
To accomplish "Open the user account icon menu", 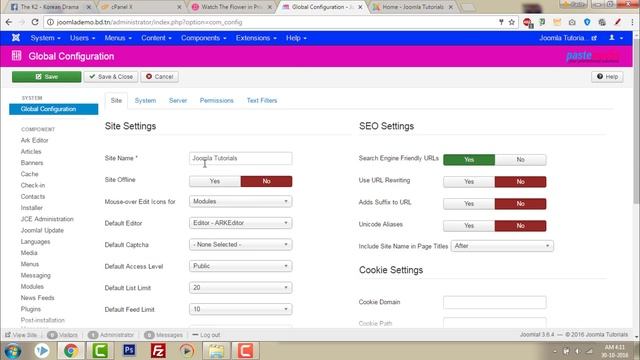I will pos(616,38).
